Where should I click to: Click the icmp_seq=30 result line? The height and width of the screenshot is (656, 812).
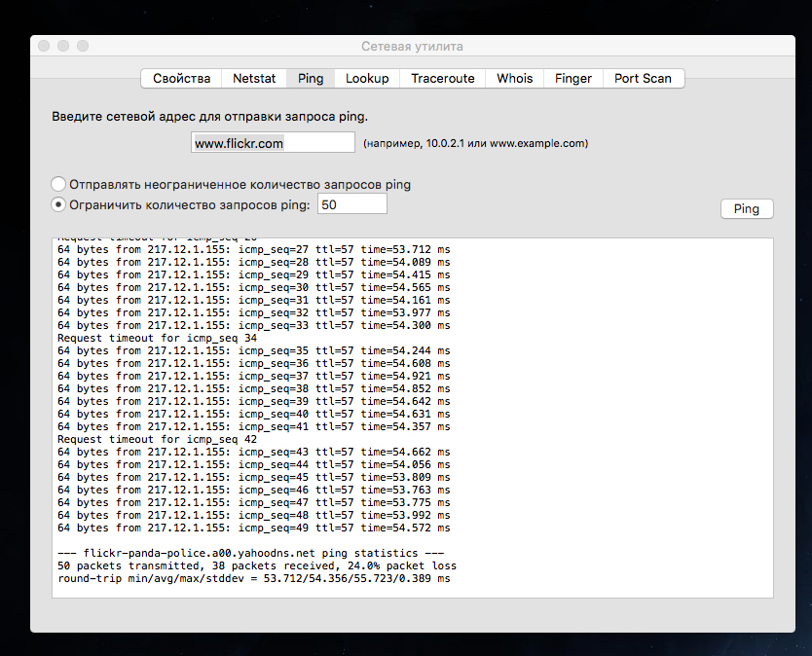(254, 288)
